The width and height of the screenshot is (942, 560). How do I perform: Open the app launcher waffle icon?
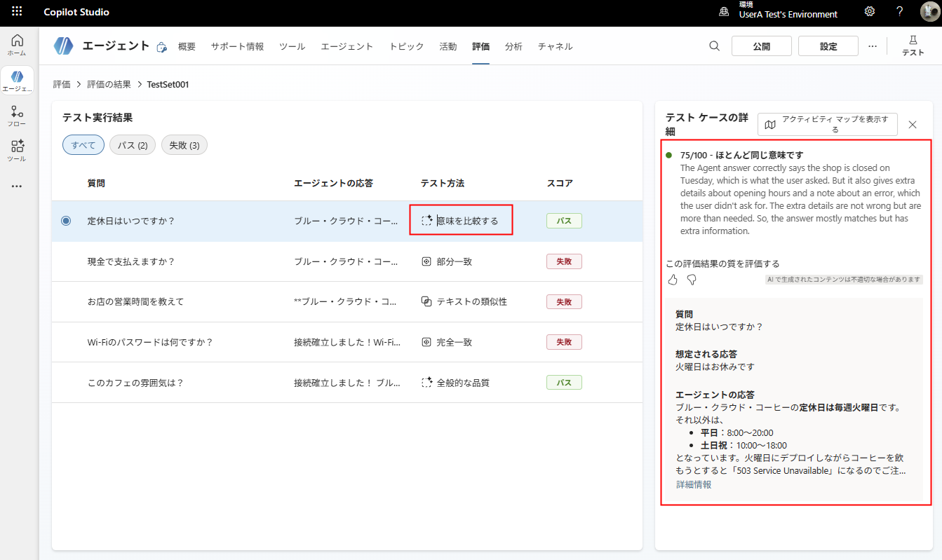pos(17,12)
